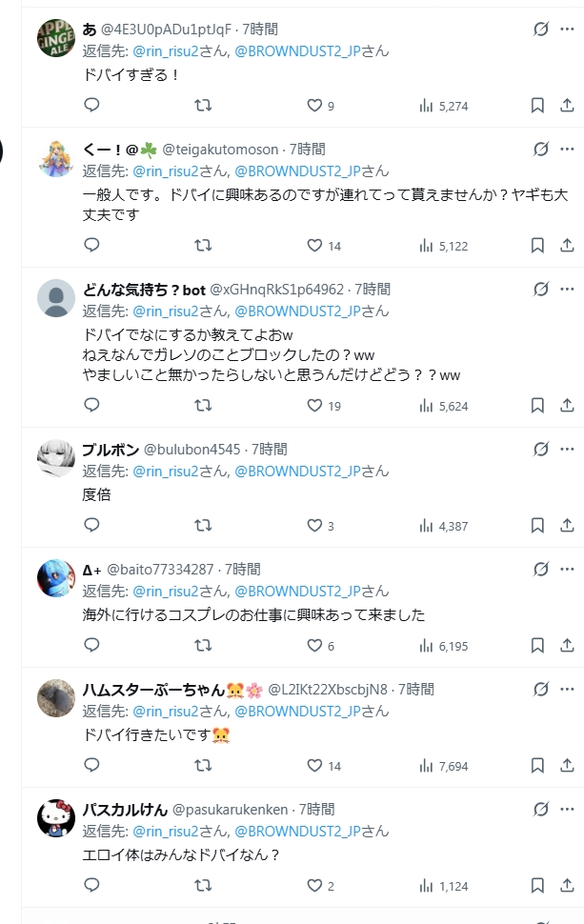
Task: Bookmark the ドバイすぎる！ tweet
Action: [x=537, y=106]
